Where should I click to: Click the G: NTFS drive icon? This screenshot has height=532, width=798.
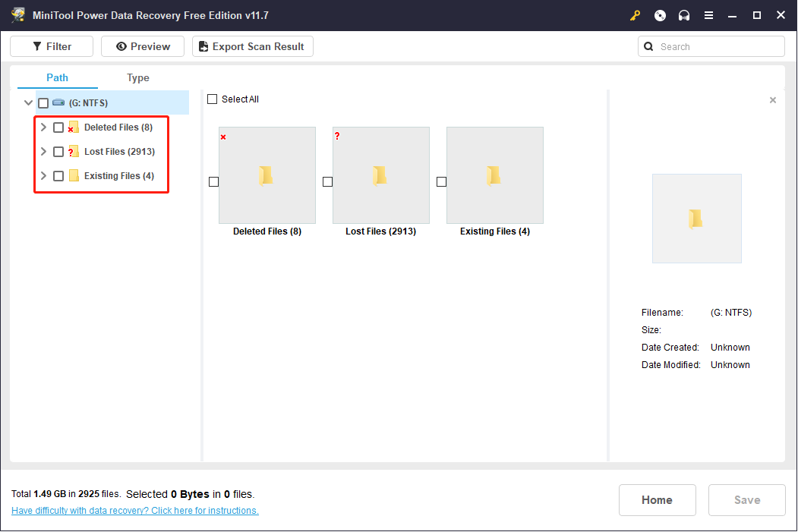click(58, 102)
